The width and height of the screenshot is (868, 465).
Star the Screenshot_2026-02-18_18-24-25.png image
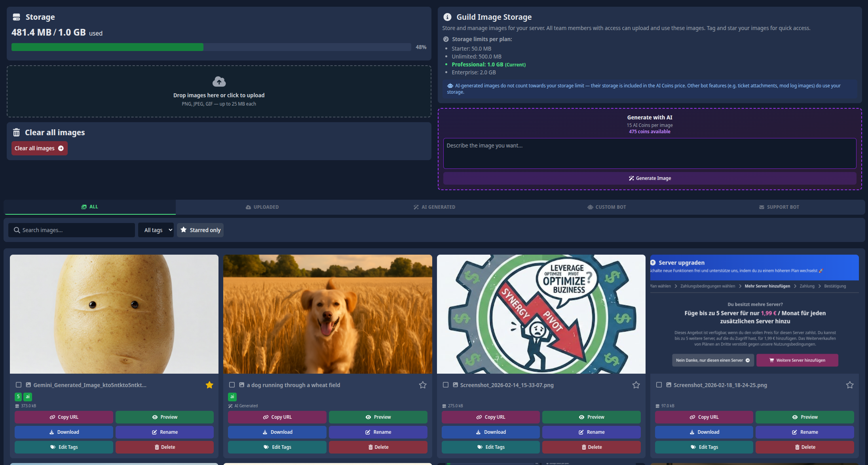[x=849, y=385]
